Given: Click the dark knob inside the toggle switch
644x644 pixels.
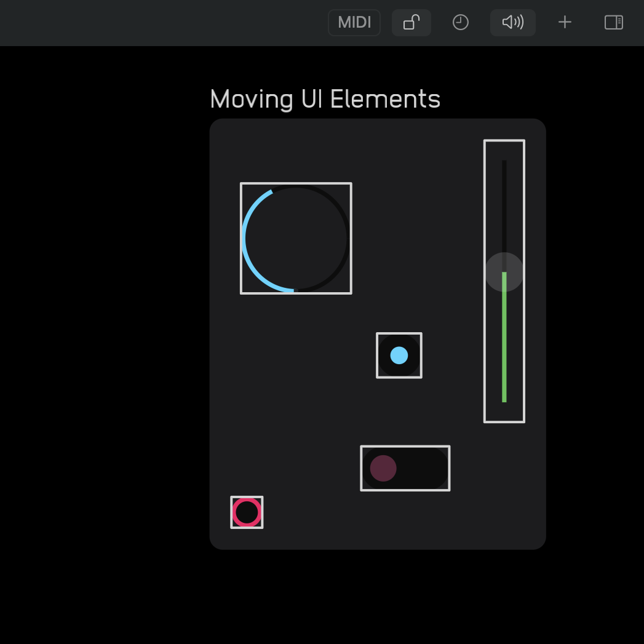Looking at the screenshot, I should coord(383,469).
